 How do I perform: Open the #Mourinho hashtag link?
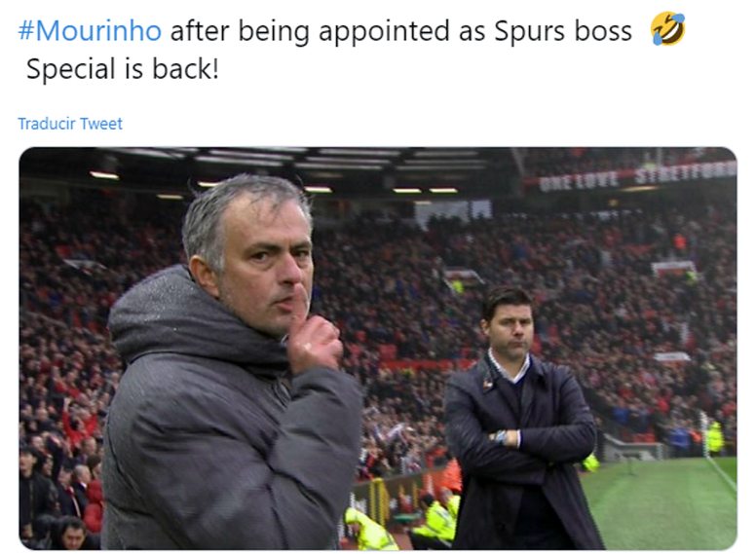tap(90, 31)
